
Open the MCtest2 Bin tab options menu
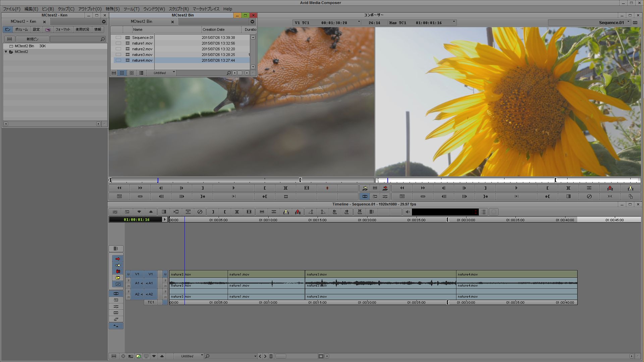(252, 22)
